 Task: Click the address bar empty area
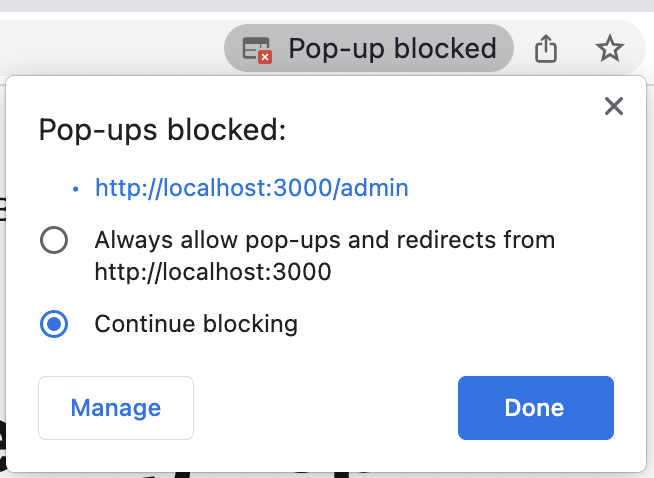[x=113, y=48]
